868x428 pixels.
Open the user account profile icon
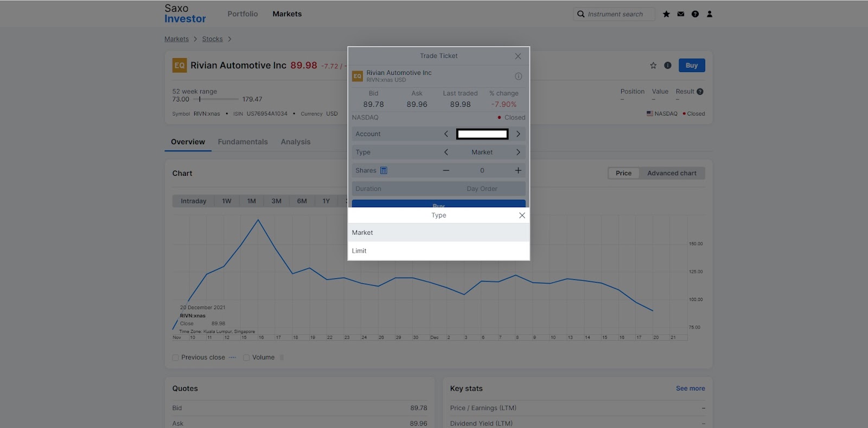click(710, 14)
